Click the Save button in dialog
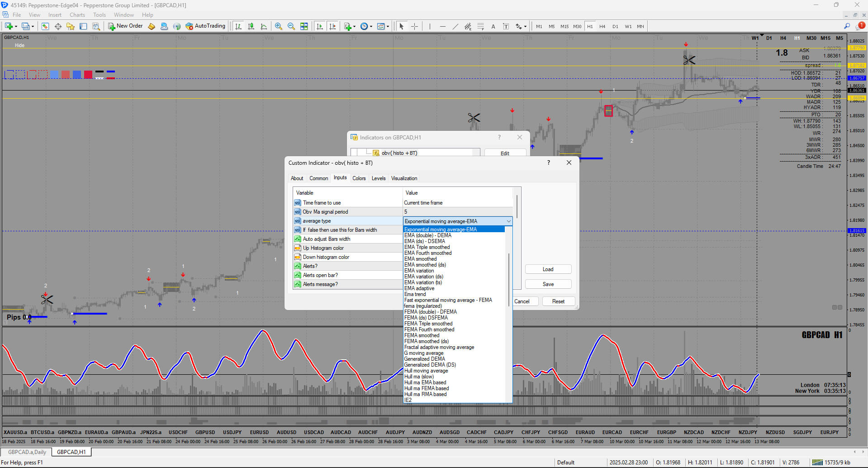 pos(548,284)
